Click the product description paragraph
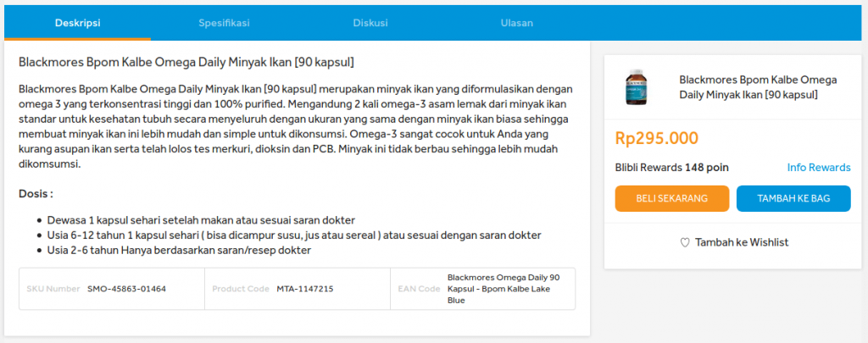 296,127
